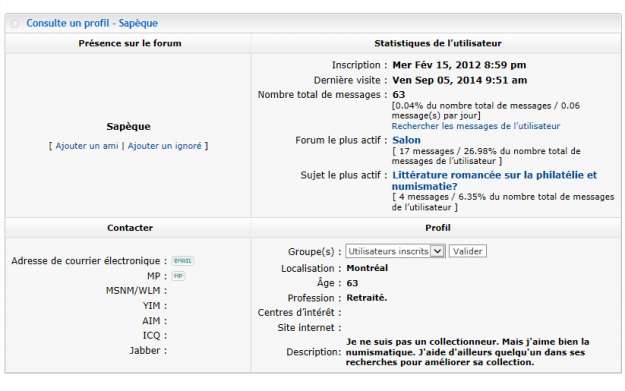Click the Retraité. profession value

[367, 298]
